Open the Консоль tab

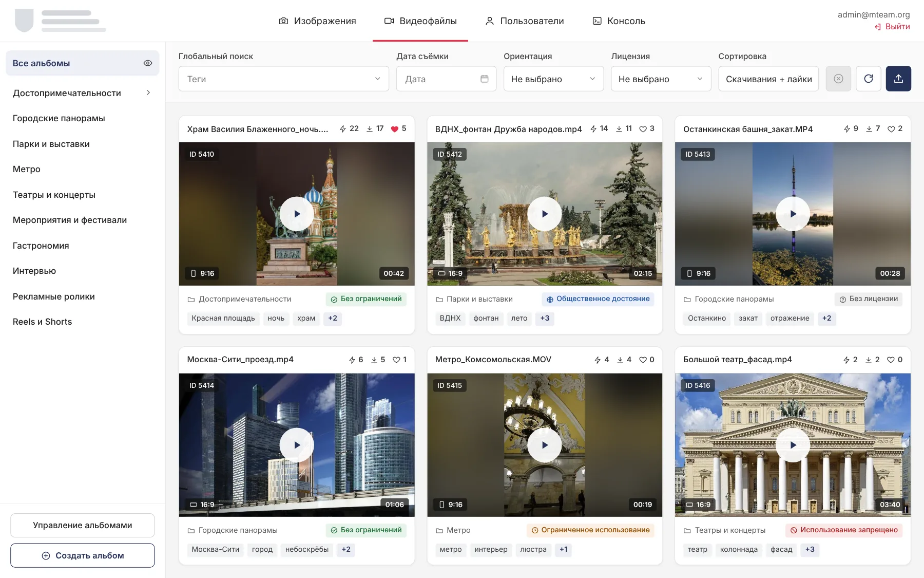click(619, 21)
